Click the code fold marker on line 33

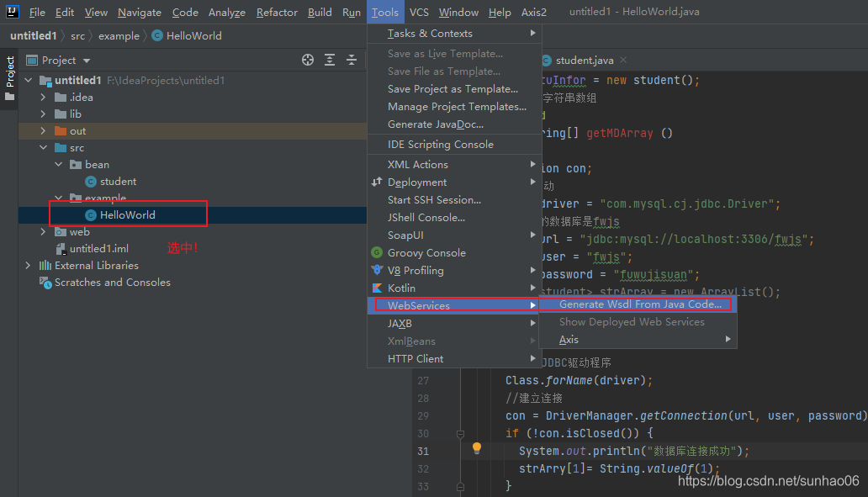(460, 486)
